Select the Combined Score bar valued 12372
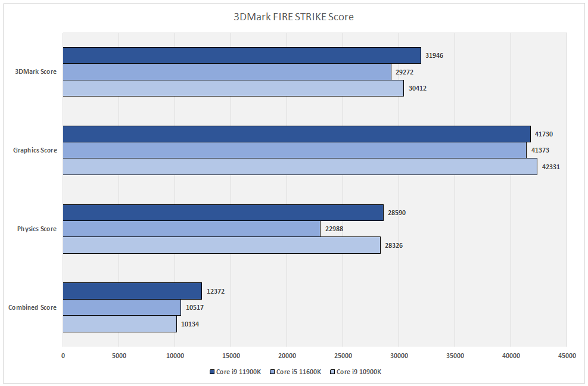 coord(132,291)
